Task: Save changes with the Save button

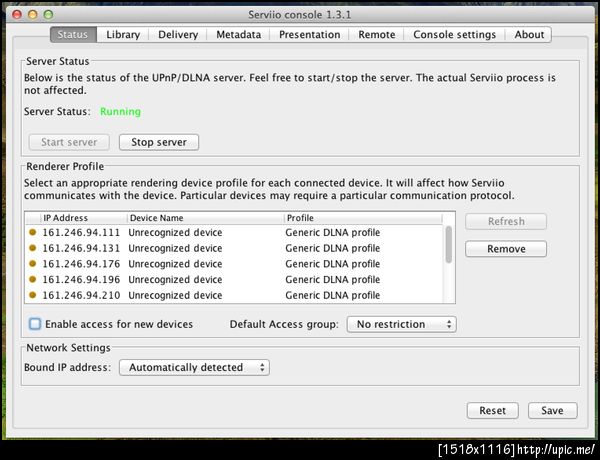Action: pyautogui.click(x=552, y=410)
